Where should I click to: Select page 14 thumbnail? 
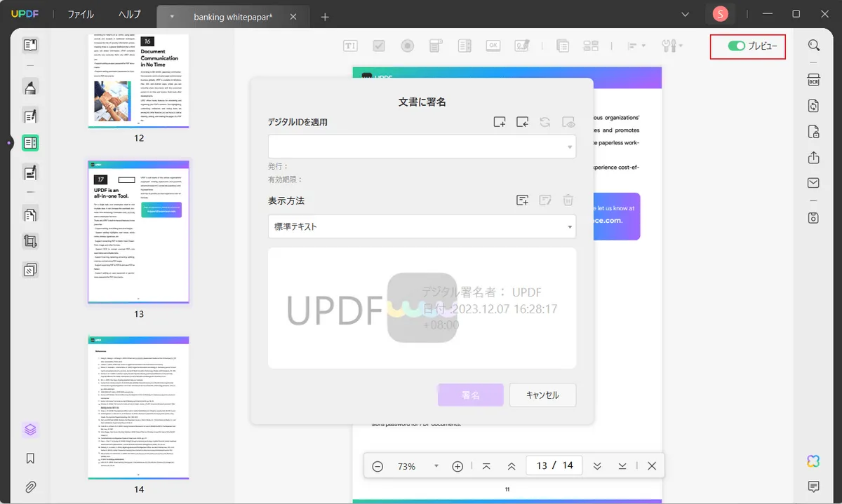(138, 407)
